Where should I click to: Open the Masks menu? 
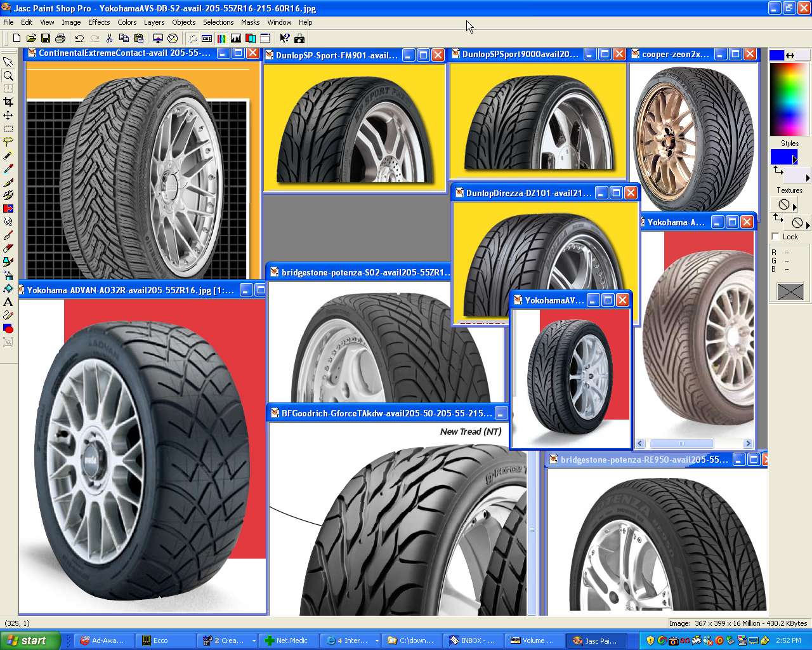point(251,22)
